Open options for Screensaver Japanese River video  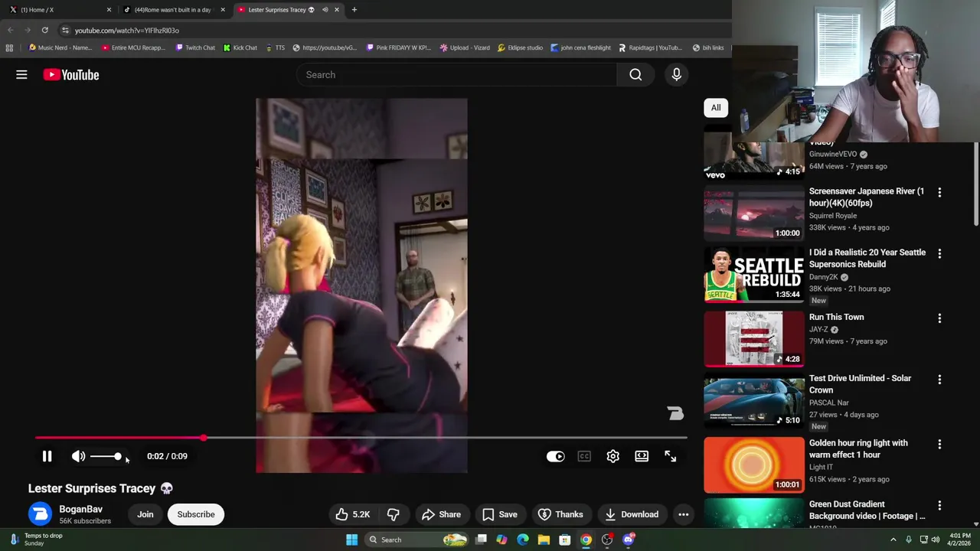(x=939, y=192)
